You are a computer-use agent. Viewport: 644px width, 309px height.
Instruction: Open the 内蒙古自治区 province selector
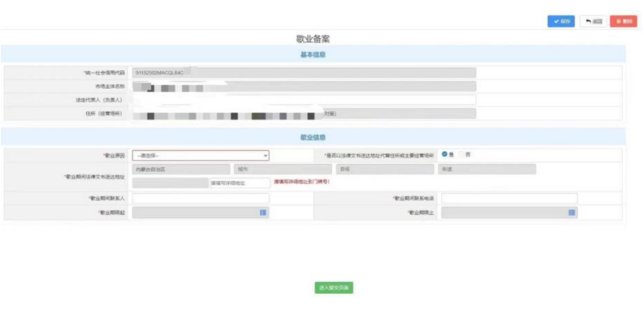(x=181, y=169)
